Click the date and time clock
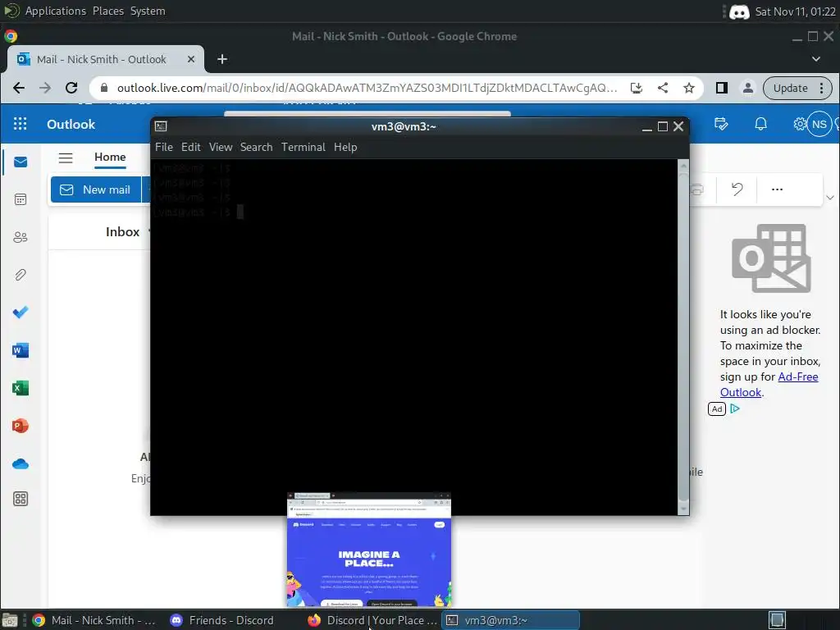840x630 pixels. [x=795, y=11]
